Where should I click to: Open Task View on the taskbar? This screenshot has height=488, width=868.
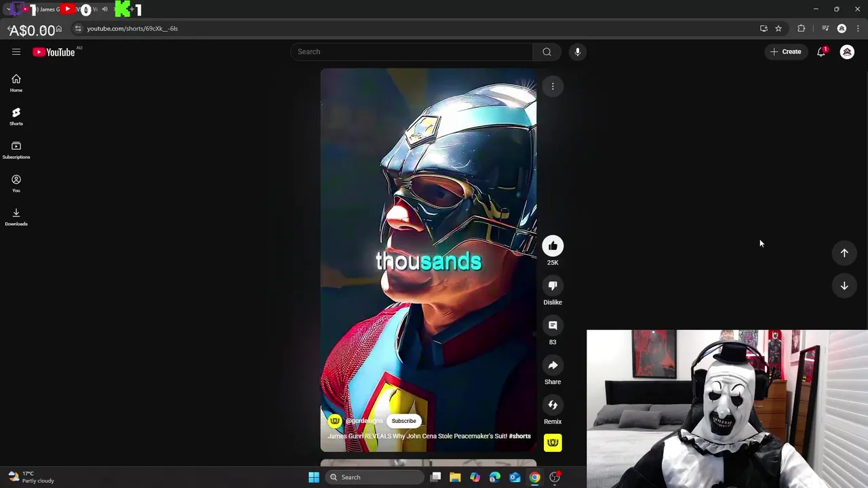(435, 477)
